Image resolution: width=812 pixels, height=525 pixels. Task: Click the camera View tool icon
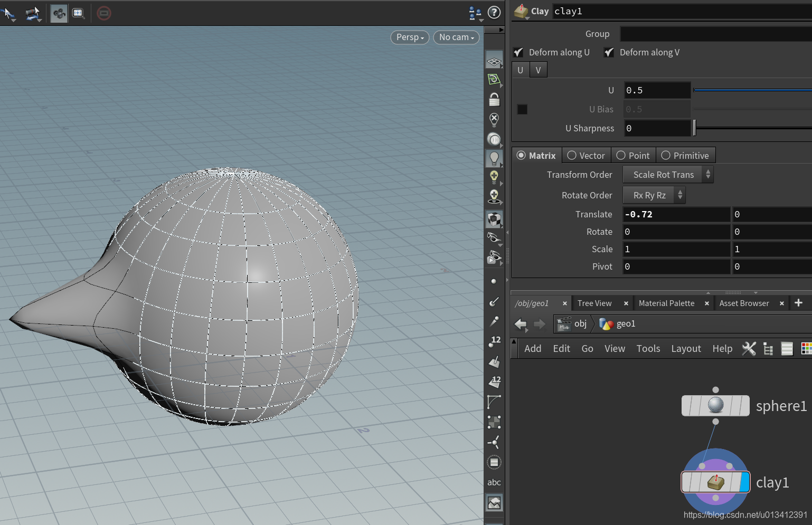(59, 13)
